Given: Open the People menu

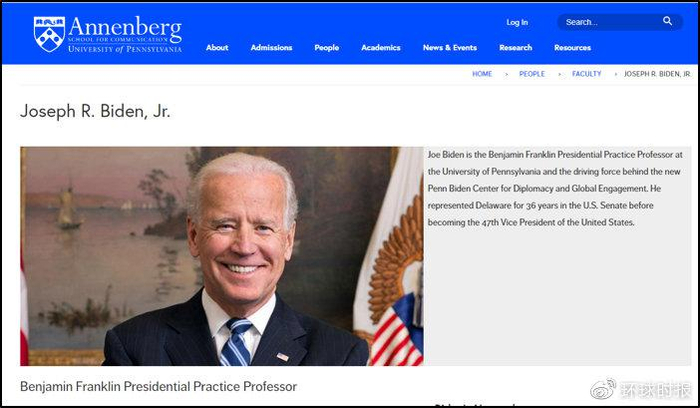Looking at the screenshot, I should coord(327,48).
